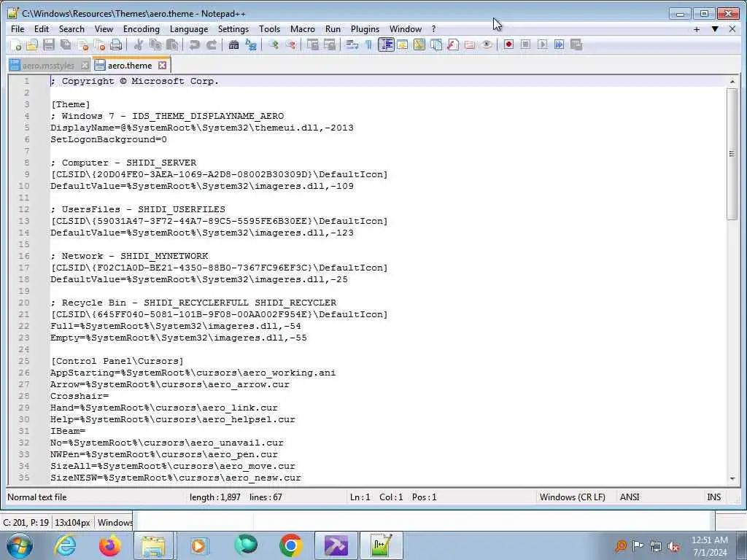Open the Edit menu
Image resolution: width=747 pixels, height=560 pixels.
pyautogui.click(x=42, y=29)
